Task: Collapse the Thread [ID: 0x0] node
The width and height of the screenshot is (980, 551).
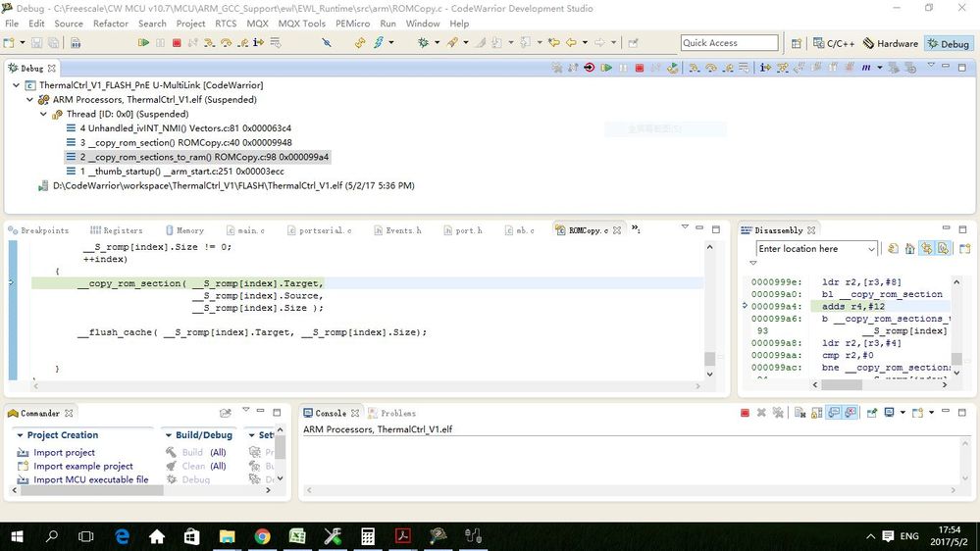Action: (x=44, y=114)
